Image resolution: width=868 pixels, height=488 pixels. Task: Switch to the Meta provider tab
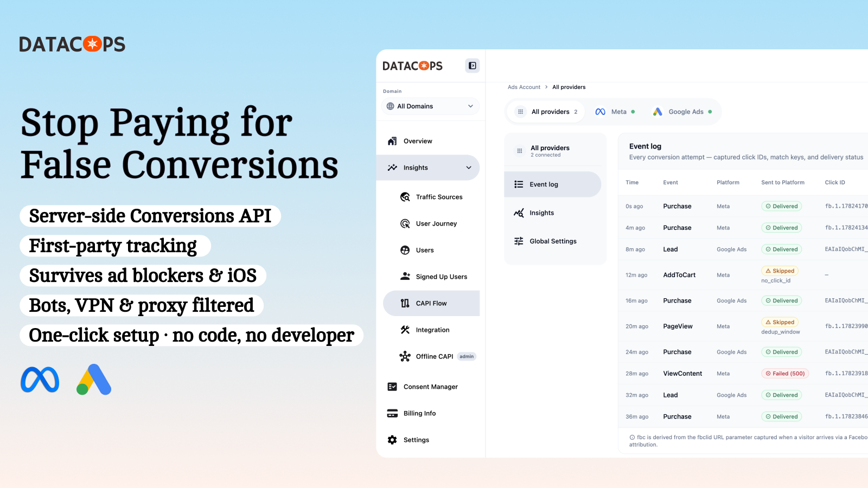pyautogui.click(x=615, y=112)
